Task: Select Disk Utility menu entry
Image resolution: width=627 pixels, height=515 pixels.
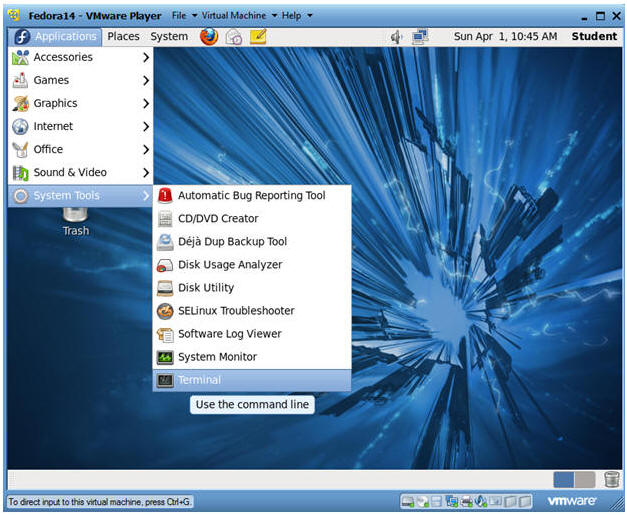Action: click(252, 288)
